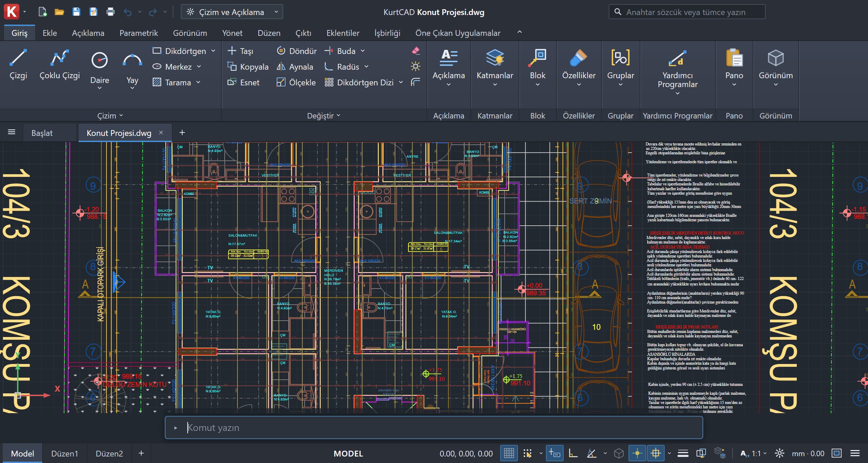868x463 pixels.
Task: Click the print icon in quick access toolbar
Action: [x=110, y=12]
